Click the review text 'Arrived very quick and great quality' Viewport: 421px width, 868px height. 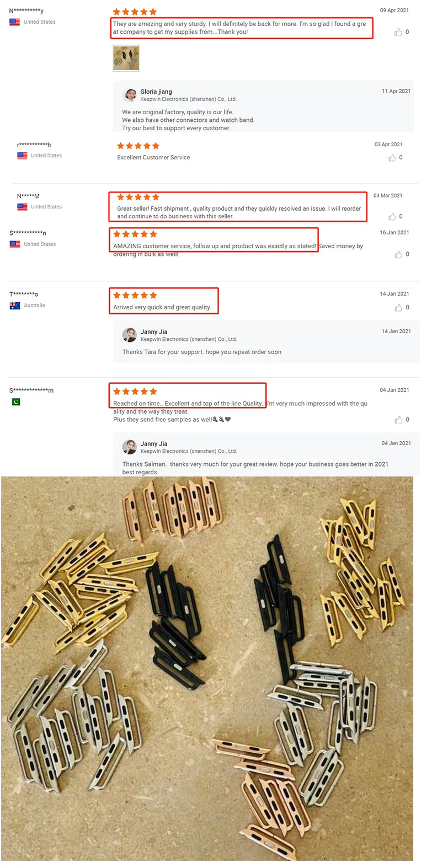(x=162, y=308)
